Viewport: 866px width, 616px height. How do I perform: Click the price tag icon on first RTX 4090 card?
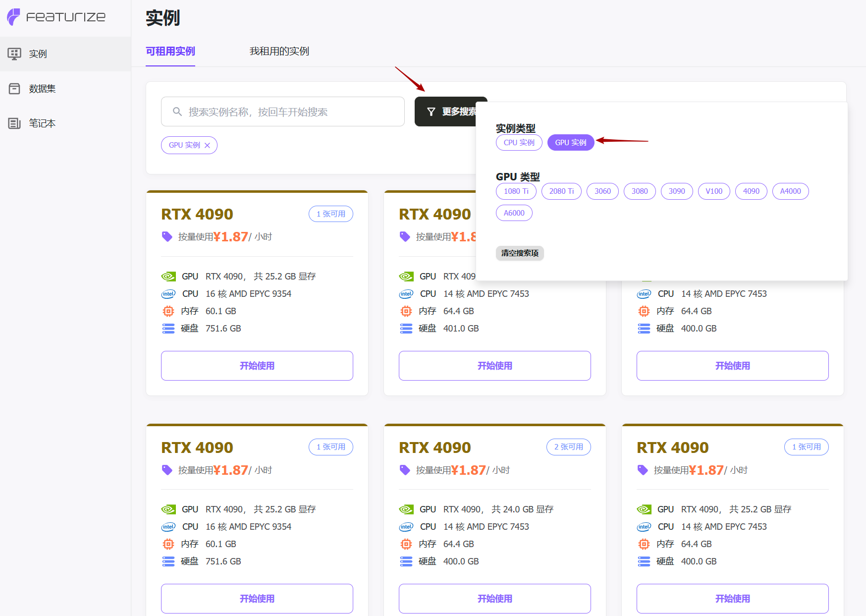pyautogui.click(x=167, y=237)
